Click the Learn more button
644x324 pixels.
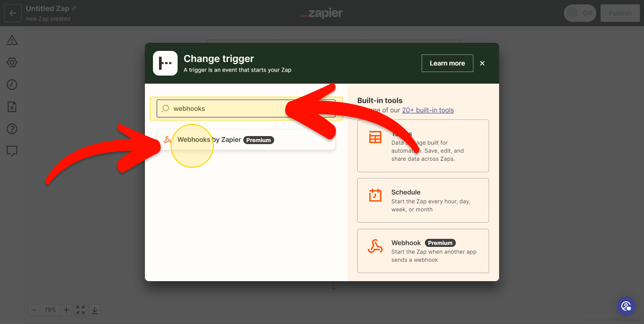447,63
